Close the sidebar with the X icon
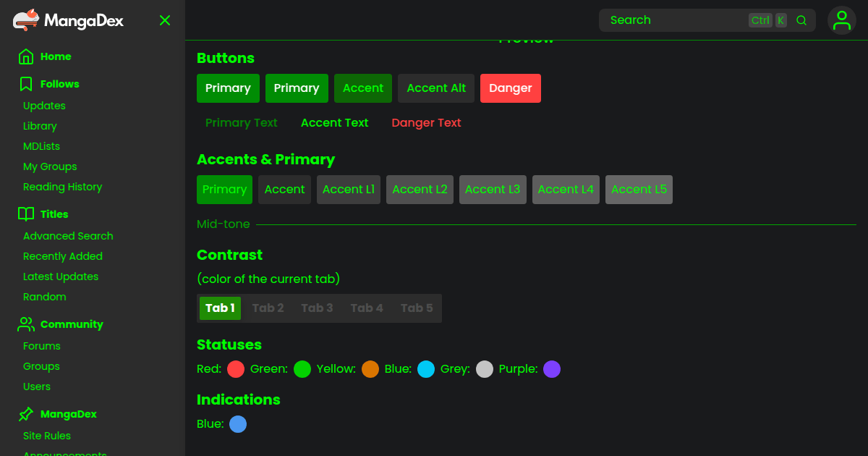 click(165, 20)
